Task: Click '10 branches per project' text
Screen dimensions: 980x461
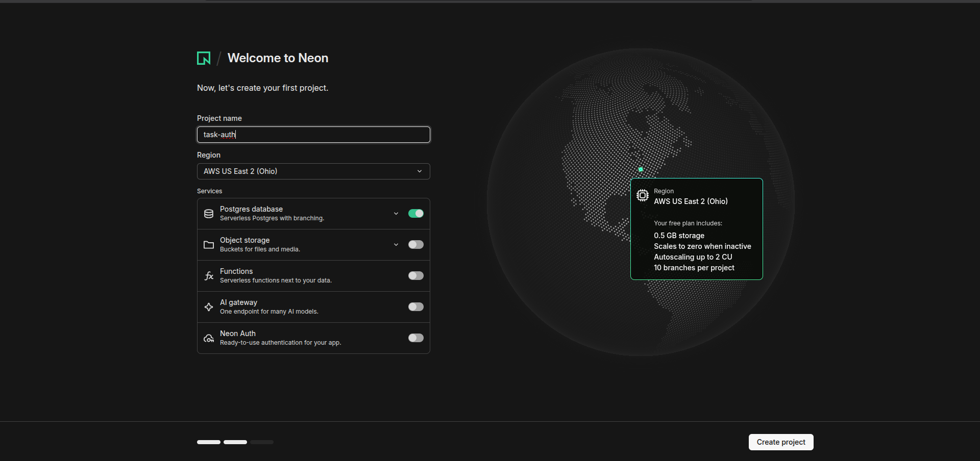Action: (694, 268)
